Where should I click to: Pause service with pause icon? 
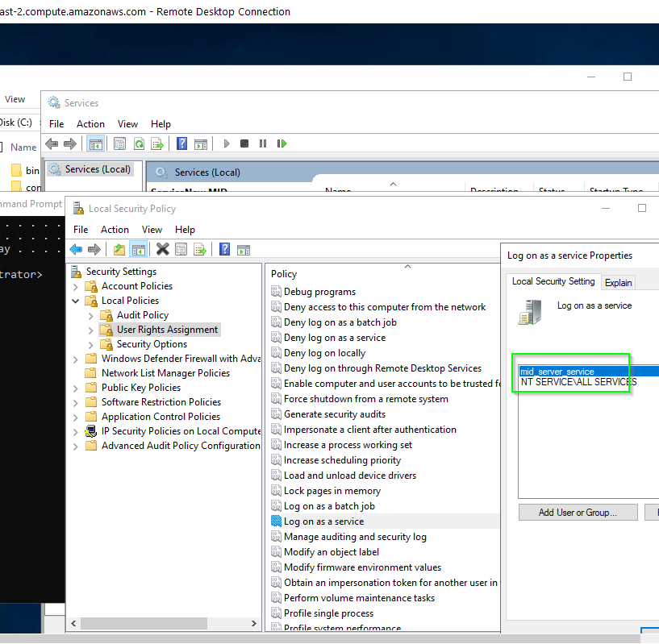[x=263, y=143]
